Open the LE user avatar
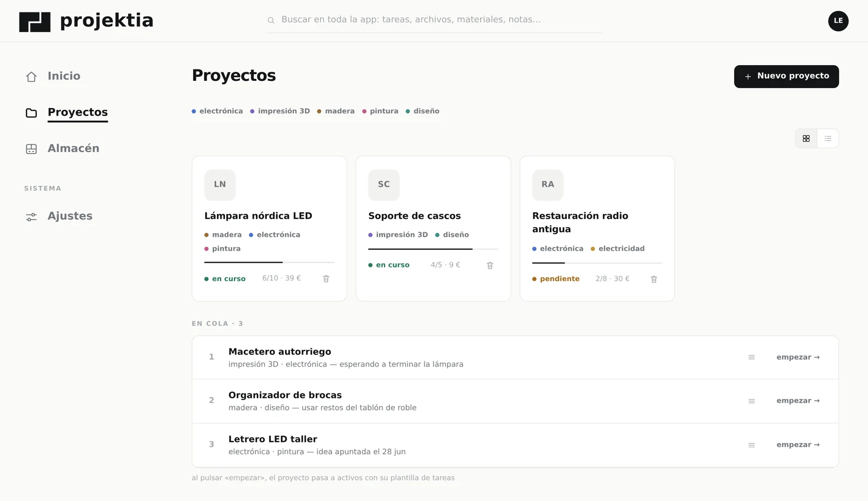Image resolution: width=868 pixels, height=501 pixels. (x=838, y=21)
